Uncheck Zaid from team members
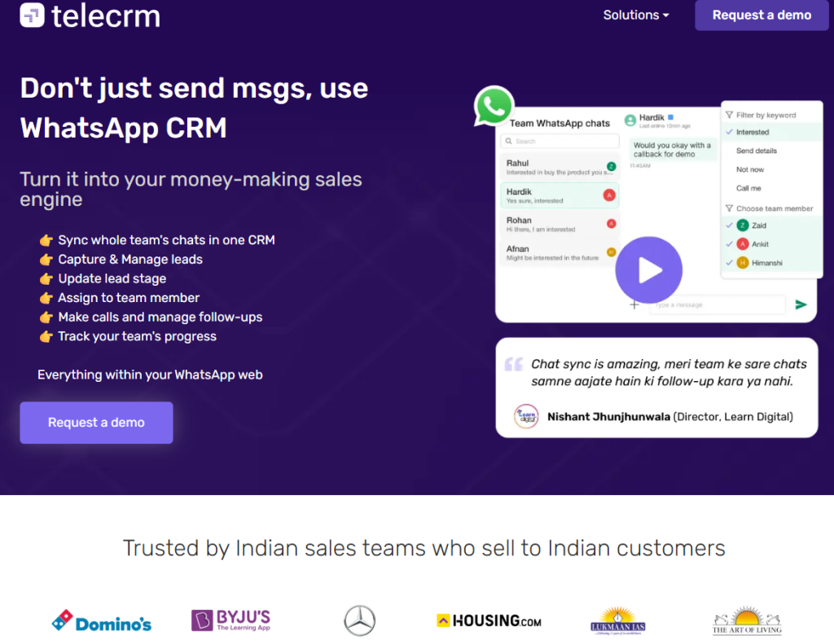Screen dimensions: 834x644 pos(729,226)
